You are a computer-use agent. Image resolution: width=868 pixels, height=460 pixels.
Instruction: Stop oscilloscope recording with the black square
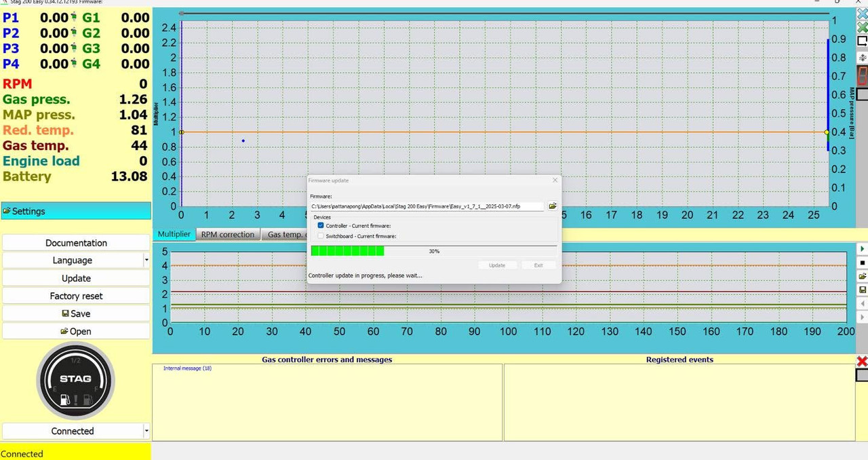[x=863, y=263]
